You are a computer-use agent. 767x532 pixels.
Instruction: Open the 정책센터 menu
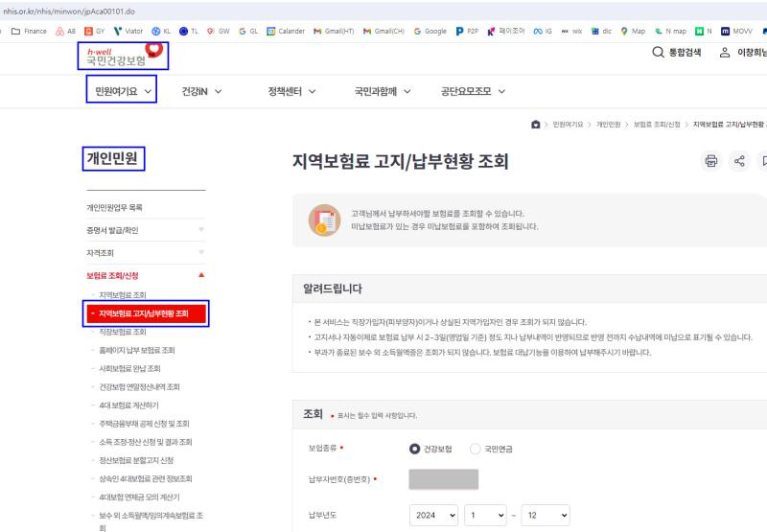[291, 91]
